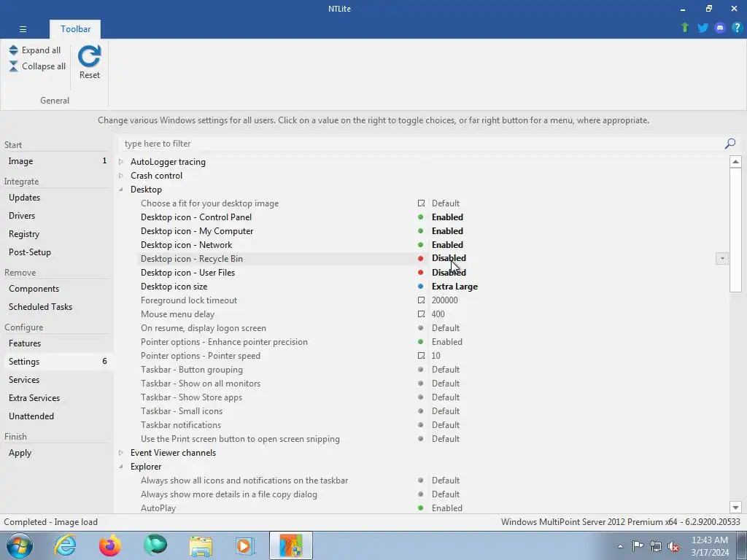Viewport: 747px width, 560px height.
Task: Collapse the Explorer group
Action: pos(121,467)
